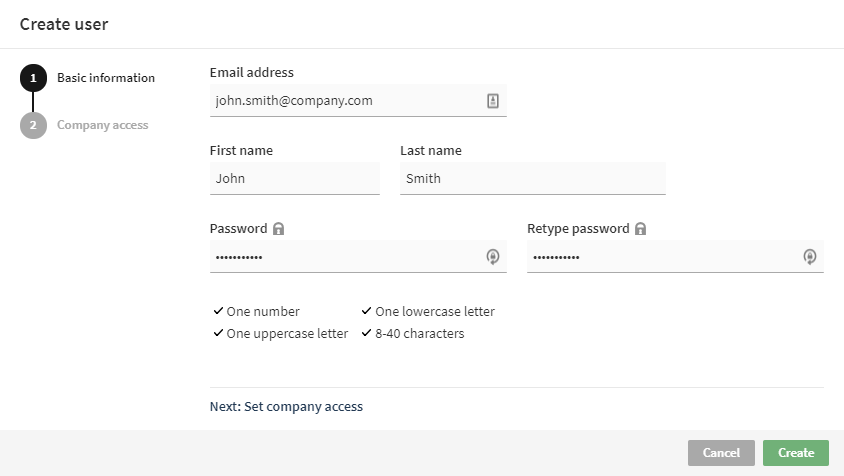Image resolution: width=844 pixels, height=476 pixels.
Task: Click the contact card icon in Email field
Action: (493, 101)
